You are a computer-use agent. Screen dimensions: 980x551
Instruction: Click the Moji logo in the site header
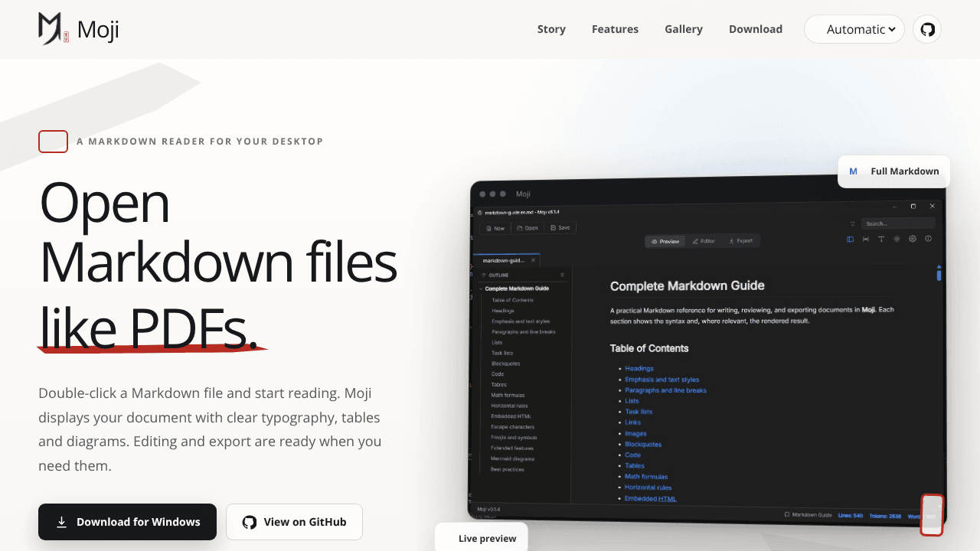79,29
